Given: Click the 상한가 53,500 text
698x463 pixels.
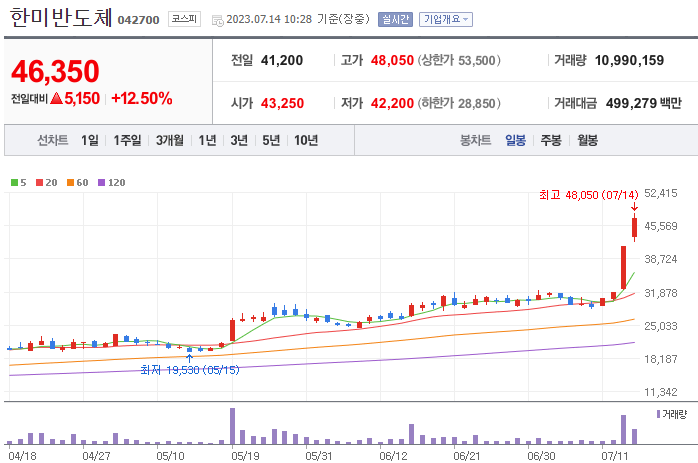Looking at the screenshot, I should 459,60.
